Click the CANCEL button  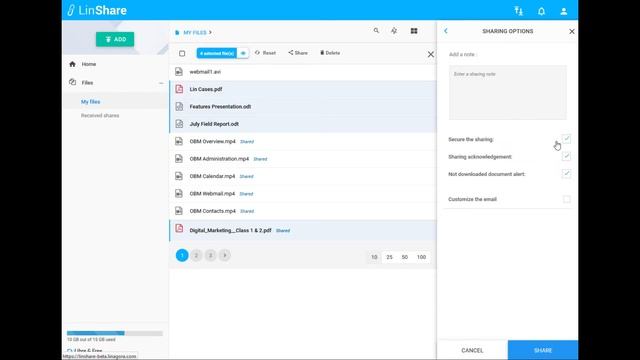pos(472,350)
